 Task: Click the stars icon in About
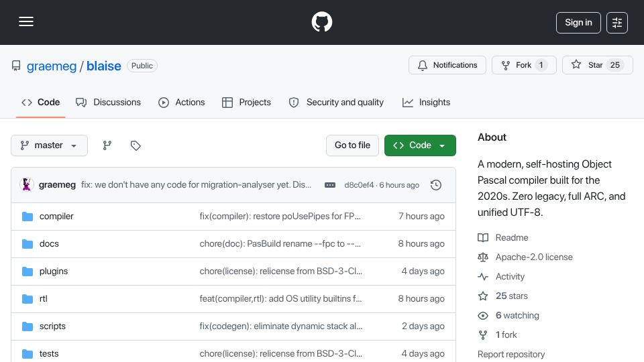pos(483,296)
